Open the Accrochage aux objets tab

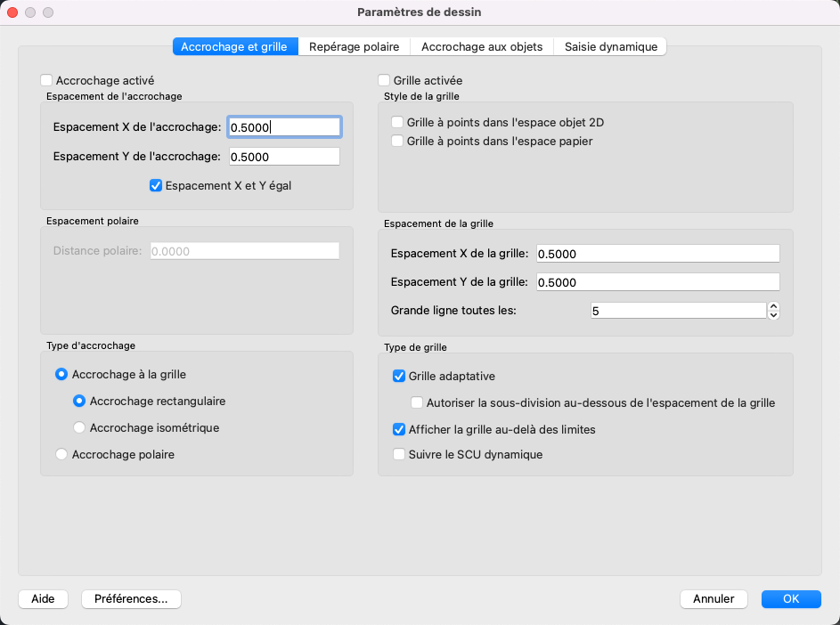pos(482,46)
